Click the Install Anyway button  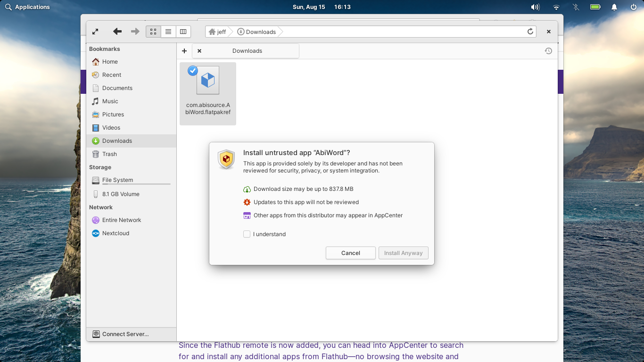tap(404, 253)
